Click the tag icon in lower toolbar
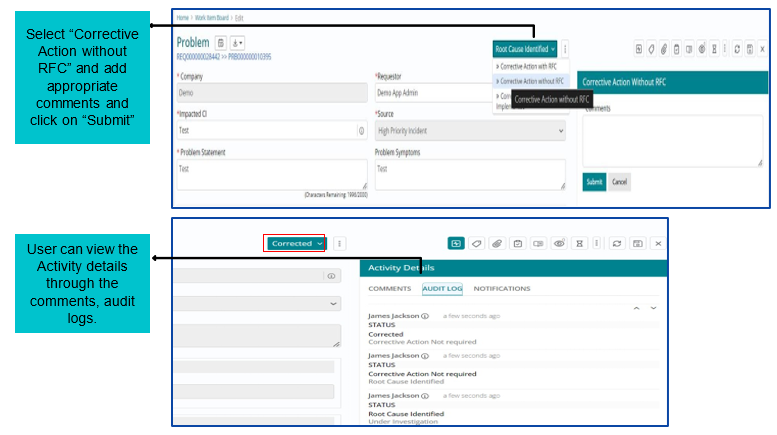This screenshot has height=435, width=777. pyautogui.click(x=477, y=243)
